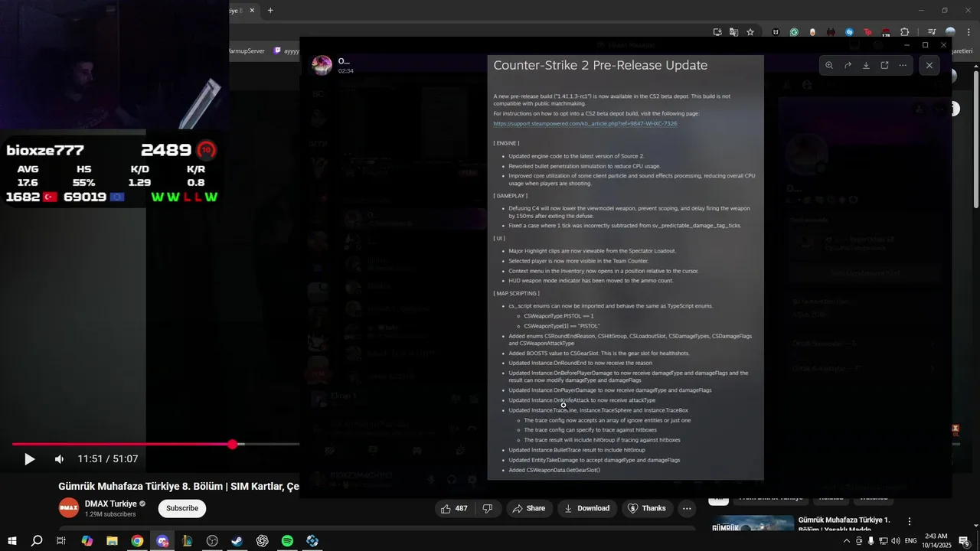This screenshot has height=551, width=980.
Task: Translate this page icon in address bar
Action: tap(733, 32)
